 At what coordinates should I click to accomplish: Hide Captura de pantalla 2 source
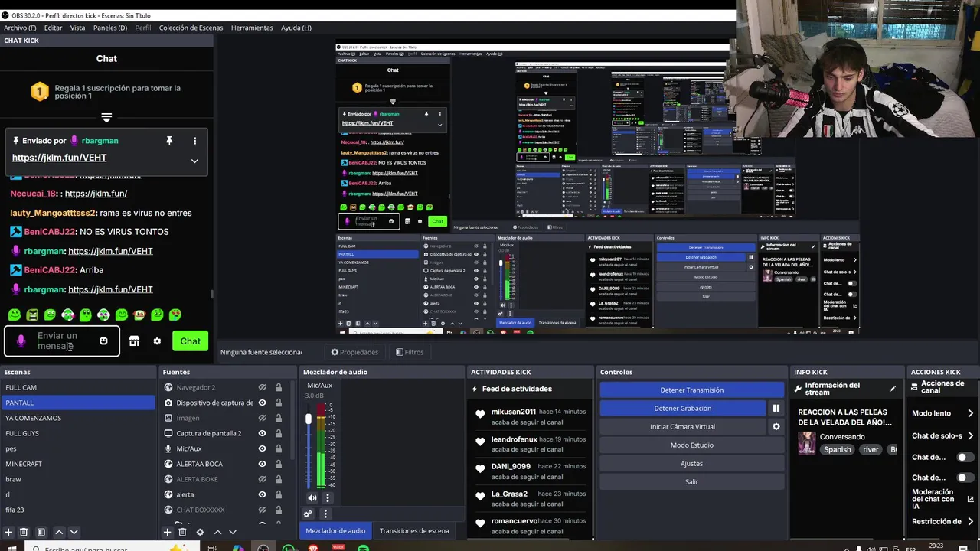262,433
